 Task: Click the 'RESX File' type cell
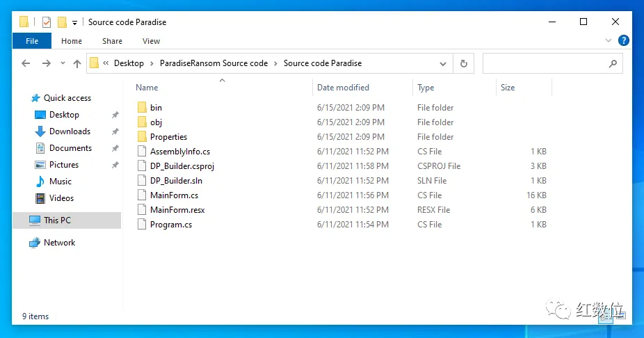pos(434,210)
